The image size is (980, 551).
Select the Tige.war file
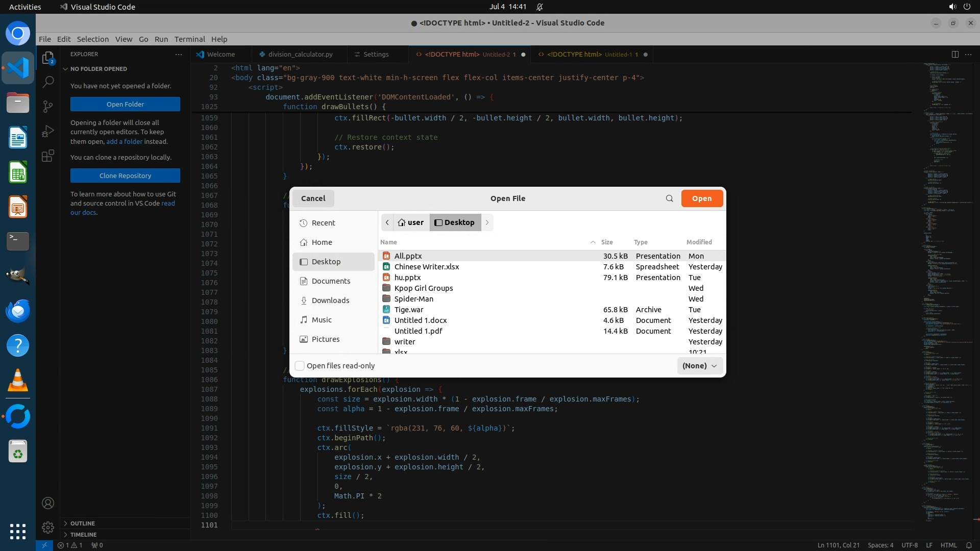(408, 310)
